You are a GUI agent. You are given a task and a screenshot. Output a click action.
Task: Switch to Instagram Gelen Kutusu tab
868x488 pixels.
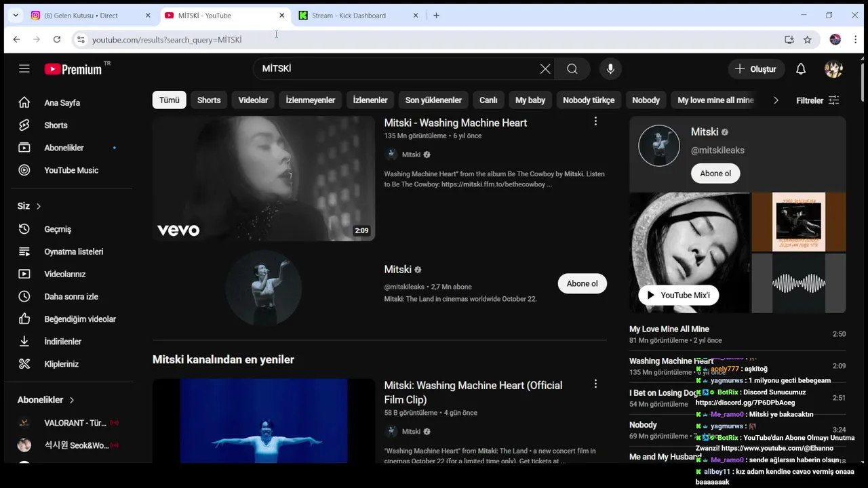pyautogui.click(x=92, y=16)
